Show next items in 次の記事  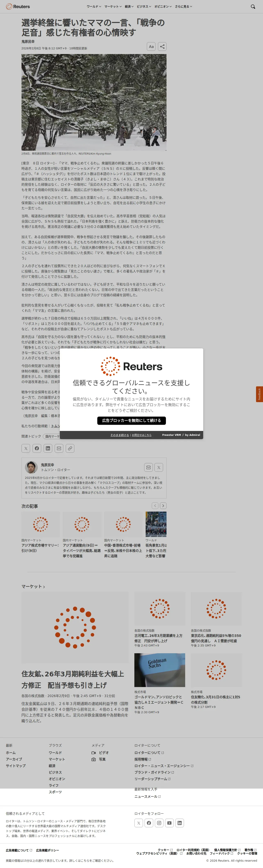pyautogui.click(x=163, y=505)
